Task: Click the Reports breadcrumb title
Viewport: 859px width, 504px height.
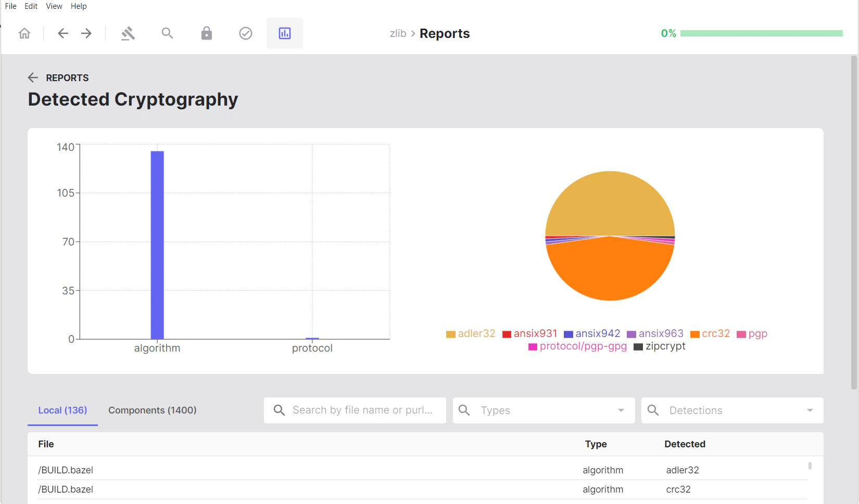Action: pyautogui.click(x=445, y=33)
